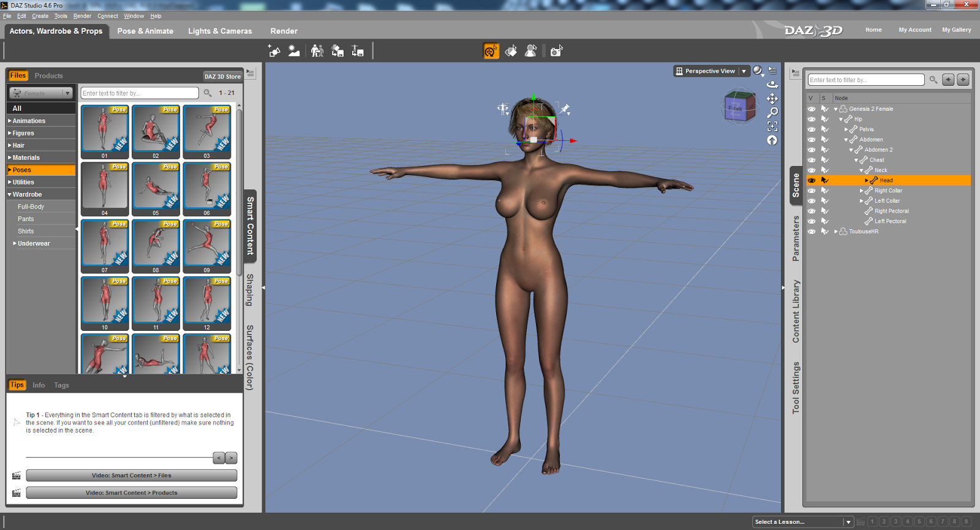980x530 pixels.
Task: Toggle visibility eye for Hip node
Action: (812, 119)
